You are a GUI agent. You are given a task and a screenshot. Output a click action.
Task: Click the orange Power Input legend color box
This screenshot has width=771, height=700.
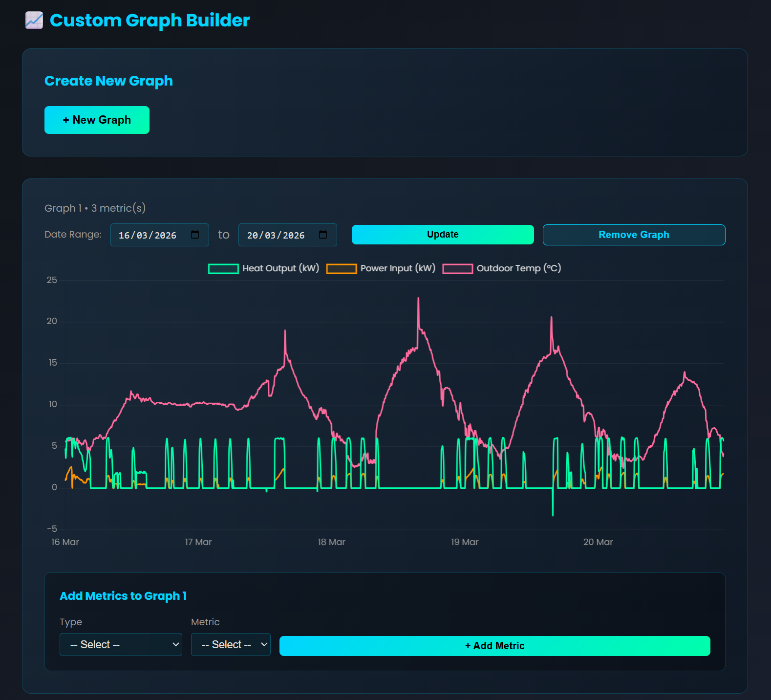pos(342,269)
